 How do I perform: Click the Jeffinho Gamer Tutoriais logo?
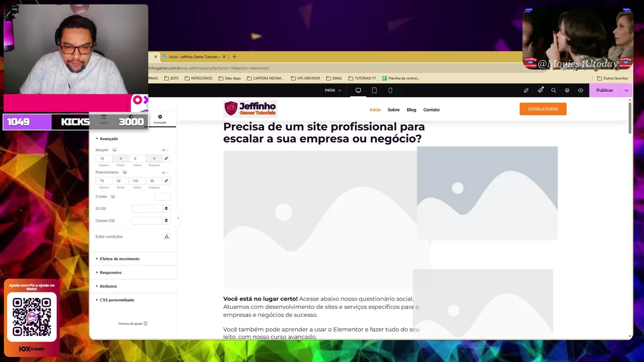250,109
